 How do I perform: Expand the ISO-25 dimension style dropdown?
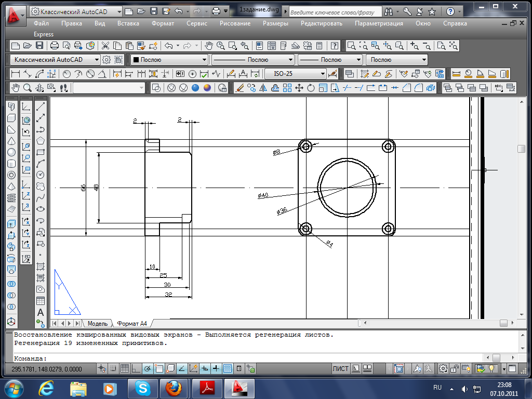(x=323, y=74)
